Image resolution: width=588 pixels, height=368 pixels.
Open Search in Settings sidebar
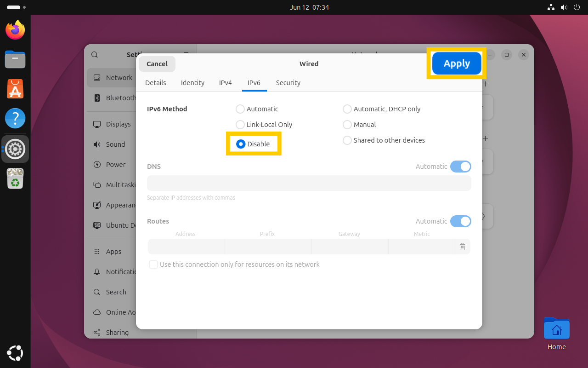pos(112,292)
